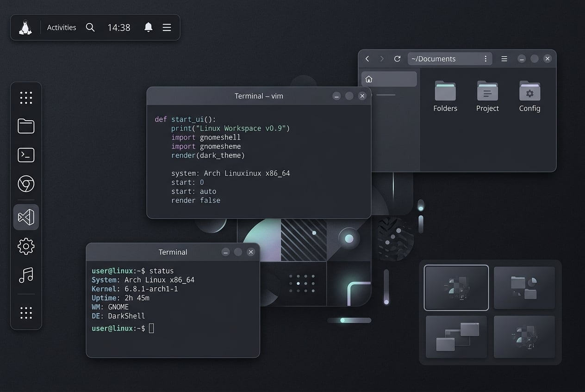Open the clock showing 14:38
585x392 pixels.
119,28
